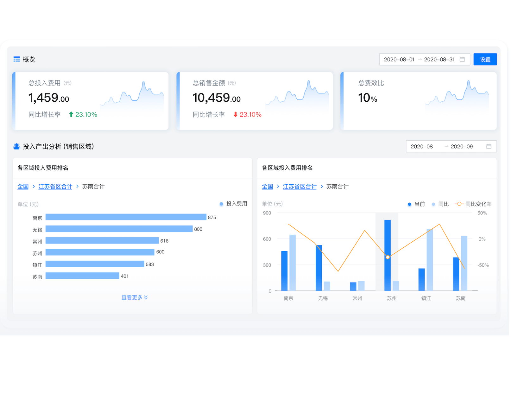This screenshot has height=420, width=511.
Task: Click green up arrow beside 23.10%
Action: pyautogui.click(x=71, y=114)
